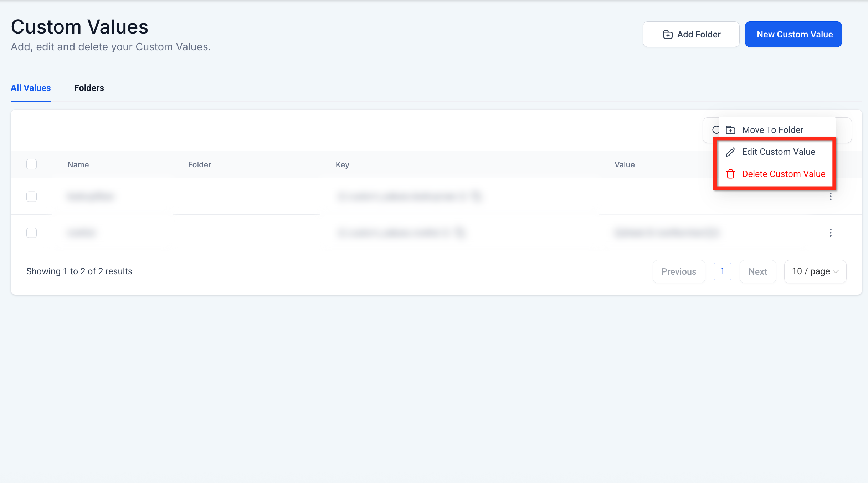Tick the select-all checkbox in the table header

pyautogui.click(x=32, y=164)
